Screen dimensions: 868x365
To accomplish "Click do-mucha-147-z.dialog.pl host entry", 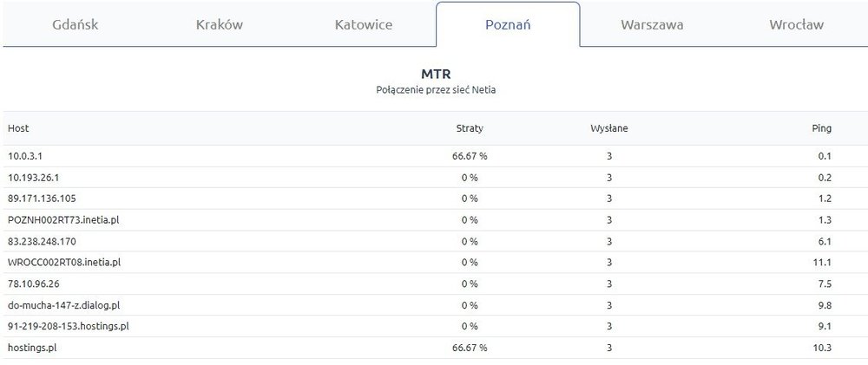I will pos(63,305).
